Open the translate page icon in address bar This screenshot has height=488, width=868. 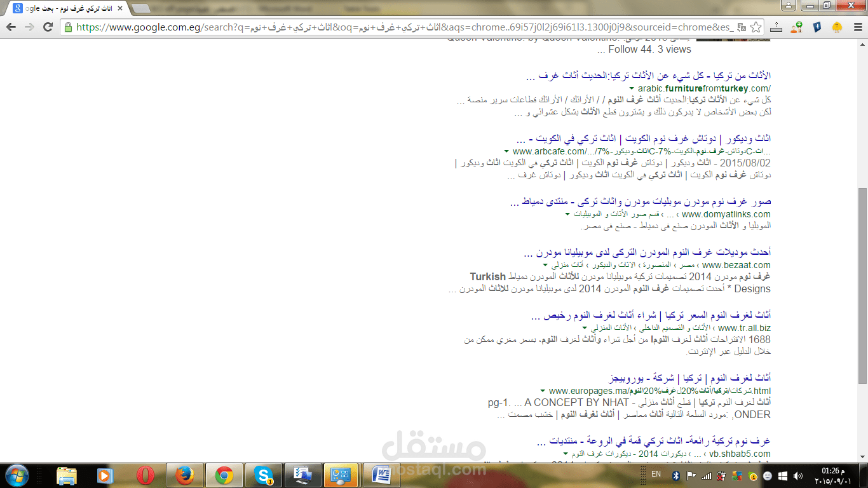pyautogui.click(x=741, y=27)
